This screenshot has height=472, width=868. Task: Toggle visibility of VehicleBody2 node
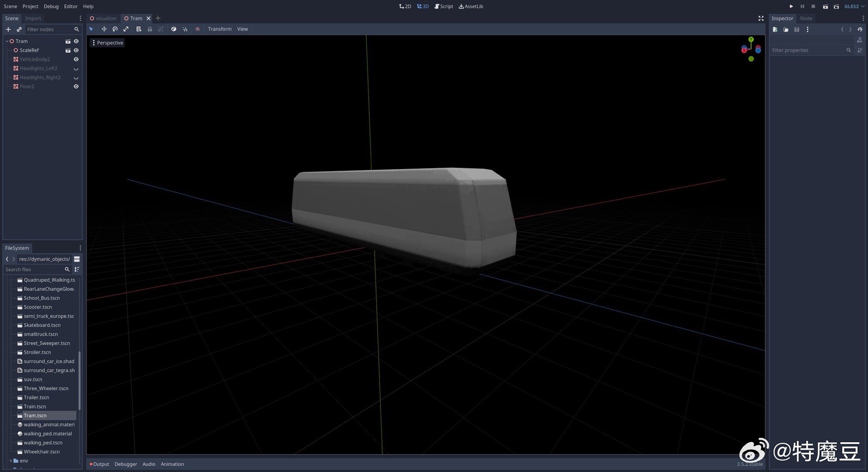[76, 59]
